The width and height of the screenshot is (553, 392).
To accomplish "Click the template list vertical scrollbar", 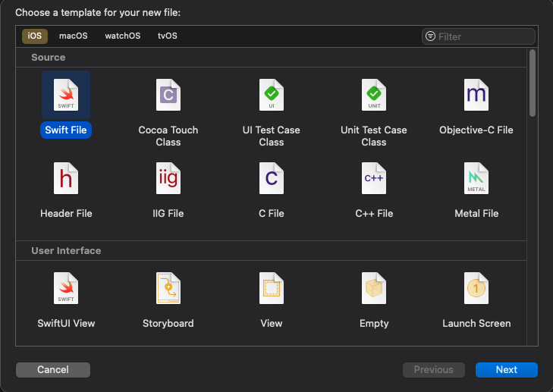I will (533, 83).
